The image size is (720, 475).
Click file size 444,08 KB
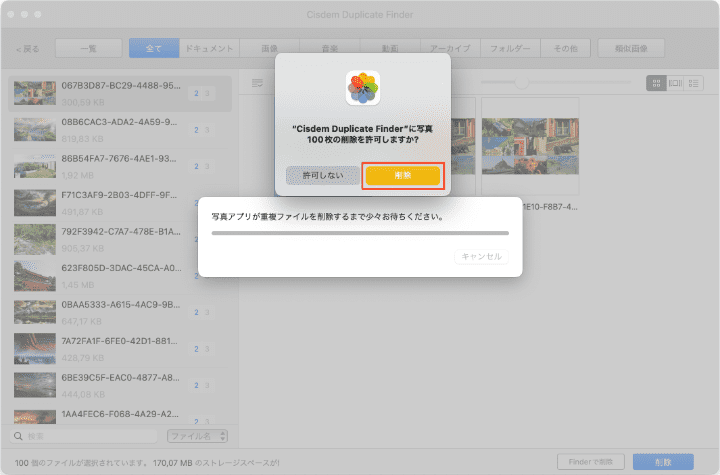tap(83, 394)
